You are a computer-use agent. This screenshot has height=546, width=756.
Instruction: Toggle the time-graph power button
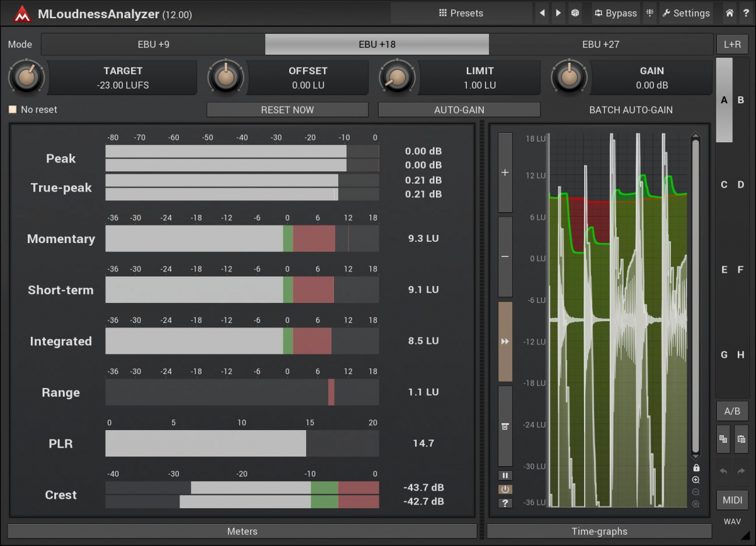(x=505, y=489)
